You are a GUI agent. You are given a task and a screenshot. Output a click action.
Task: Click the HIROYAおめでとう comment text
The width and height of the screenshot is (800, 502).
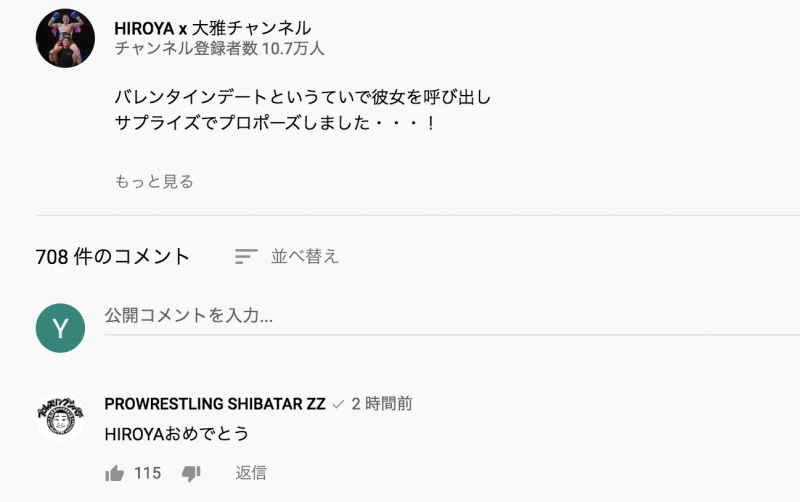pos(176,434)
